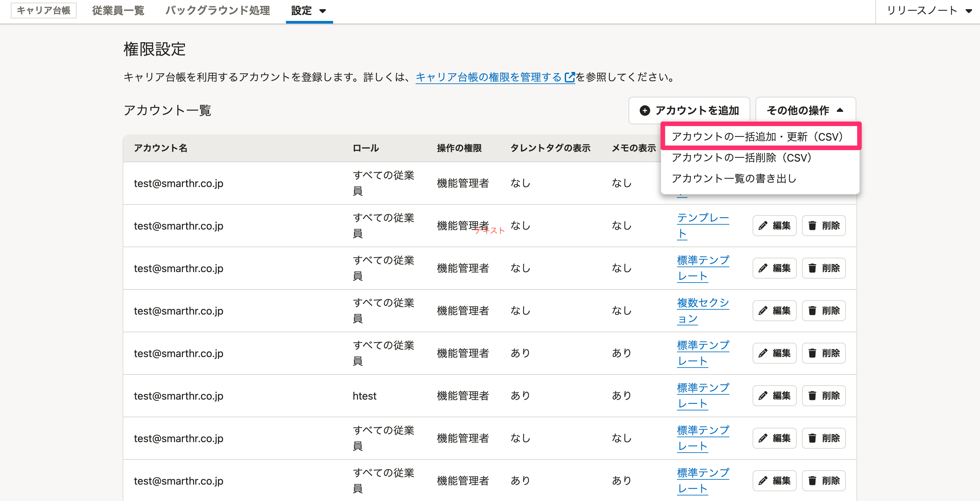Open the リリースノート dropdown
The image size is (980, 501).
click(929, 11)
